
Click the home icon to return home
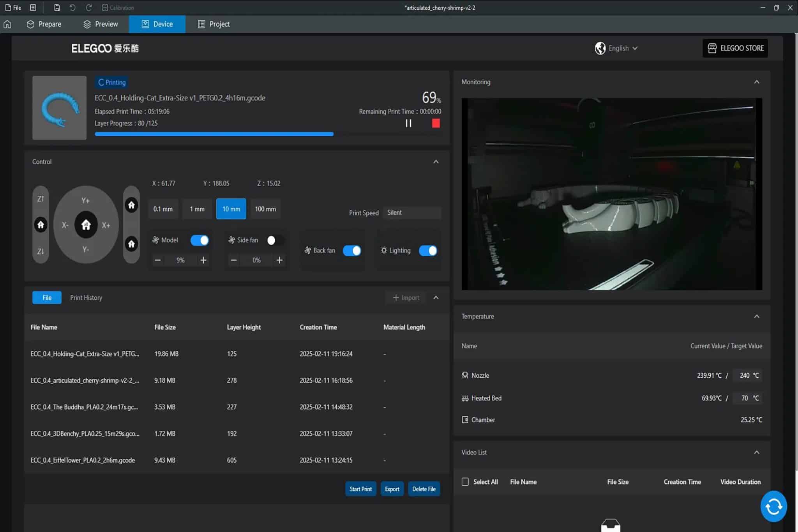click(8, 24)
